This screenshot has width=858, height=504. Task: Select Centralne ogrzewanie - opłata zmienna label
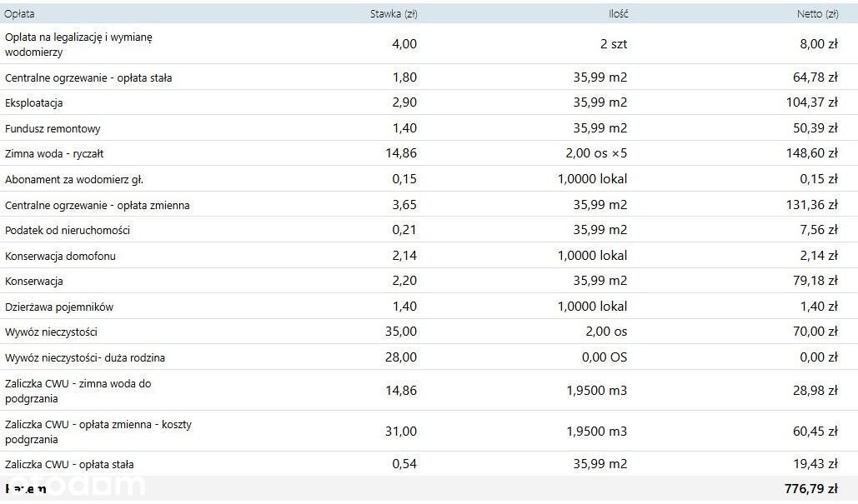pyautogui.click(x=98, y=206)
